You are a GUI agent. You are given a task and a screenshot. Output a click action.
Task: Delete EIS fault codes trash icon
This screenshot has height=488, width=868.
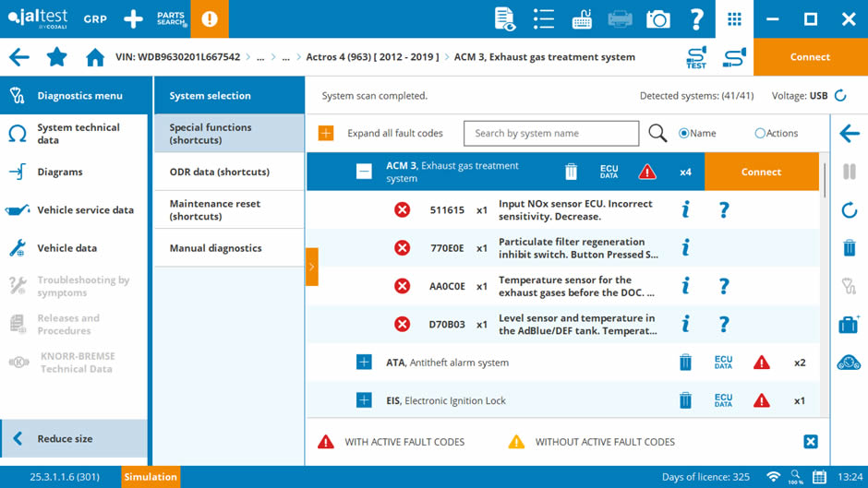click(x=685, y=400)
